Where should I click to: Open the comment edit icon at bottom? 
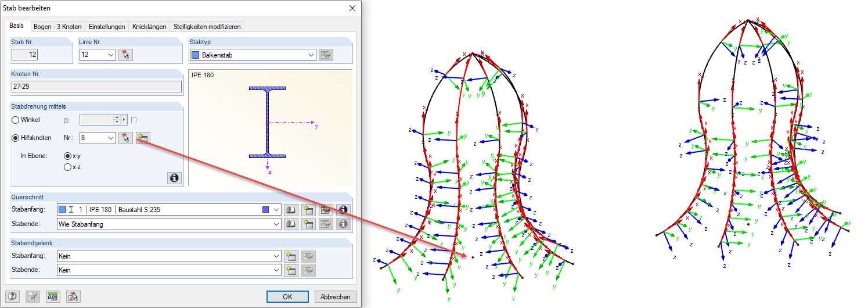click(33, 296)
